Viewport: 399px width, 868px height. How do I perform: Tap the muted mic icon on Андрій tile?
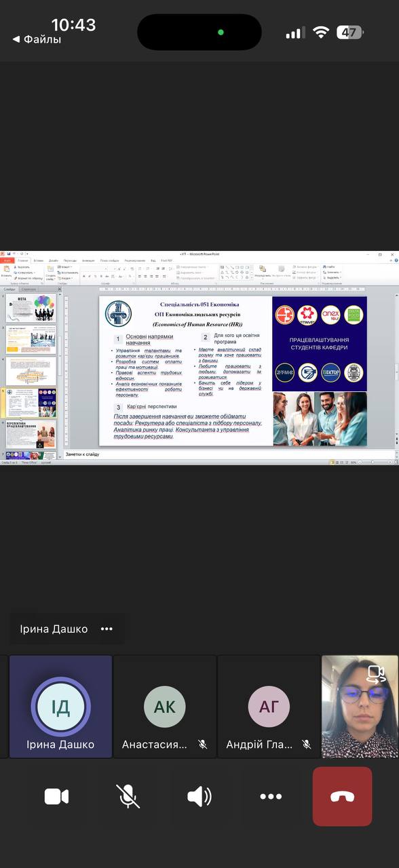307,744
